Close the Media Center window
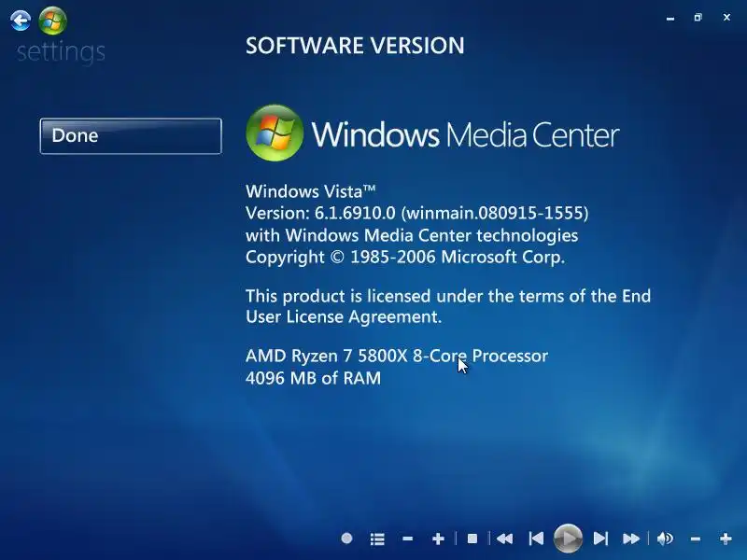Viewport: 747px width, 560px height. pos(726,17)
